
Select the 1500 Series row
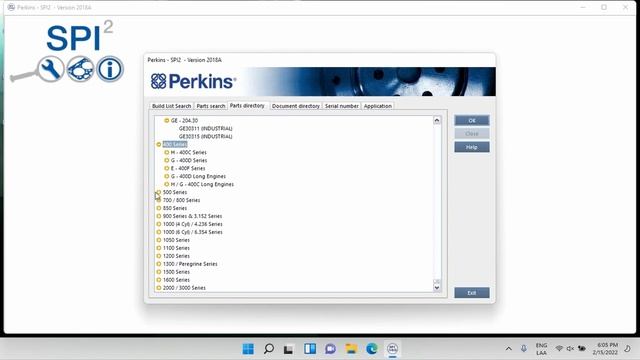click(176, 272)
